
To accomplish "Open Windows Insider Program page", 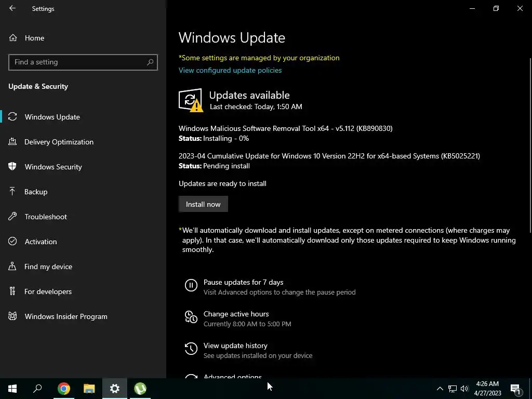I will (x=83, y=316).
